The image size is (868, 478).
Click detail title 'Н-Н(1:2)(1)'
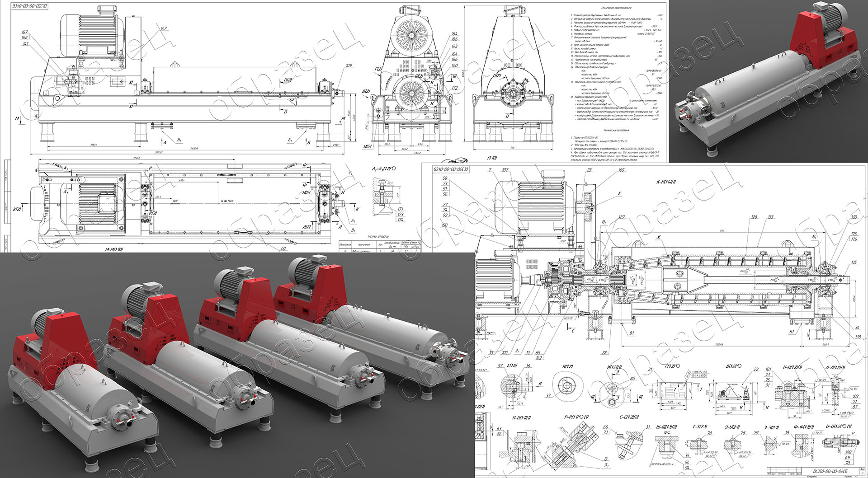(793, 367)
